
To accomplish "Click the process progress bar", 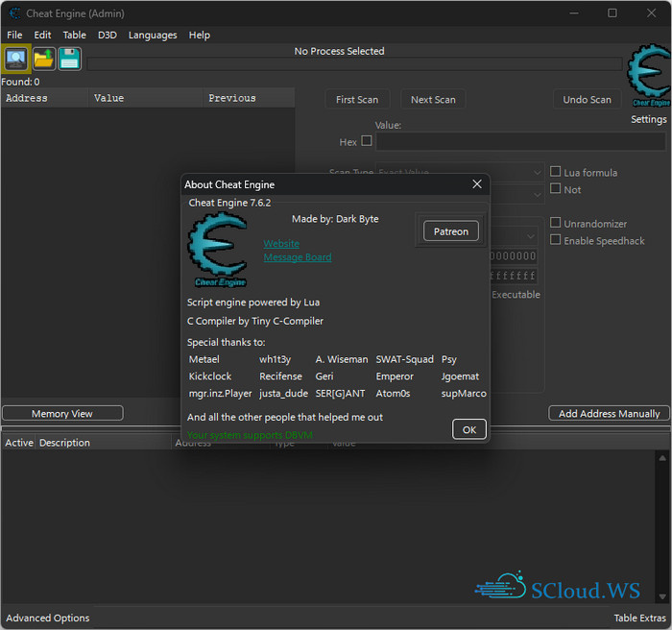I will pyautogui.click(x=353, y=64).
